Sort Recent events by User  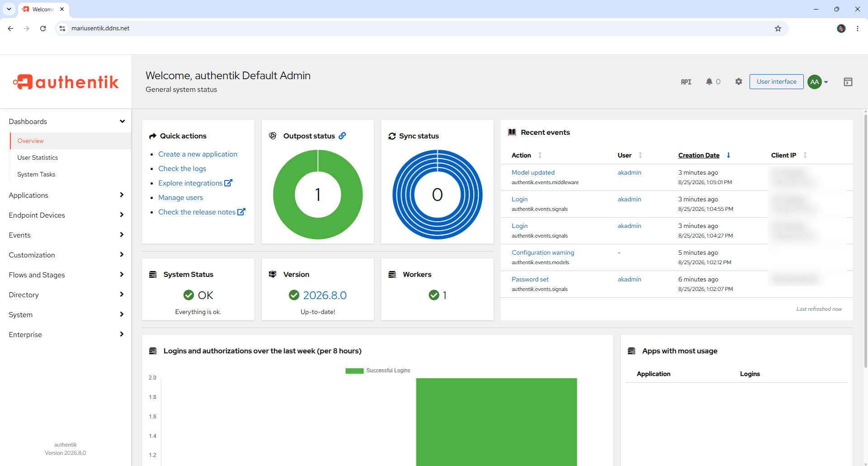(640, 155)
